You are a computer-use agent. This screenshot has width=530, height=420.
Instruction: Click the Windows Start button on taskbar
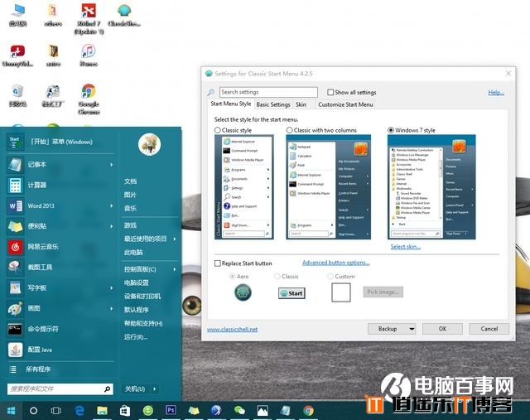(11, 411)
